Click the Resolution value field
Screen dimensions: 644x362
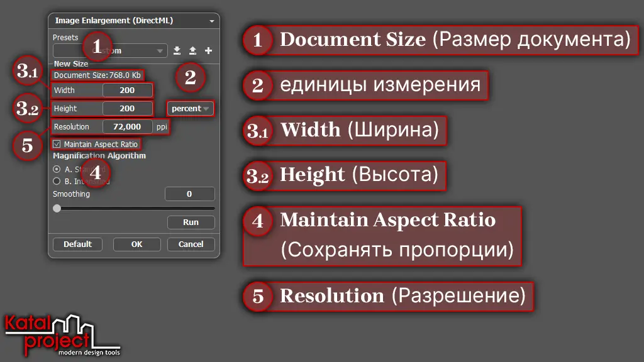coord(127,127)
